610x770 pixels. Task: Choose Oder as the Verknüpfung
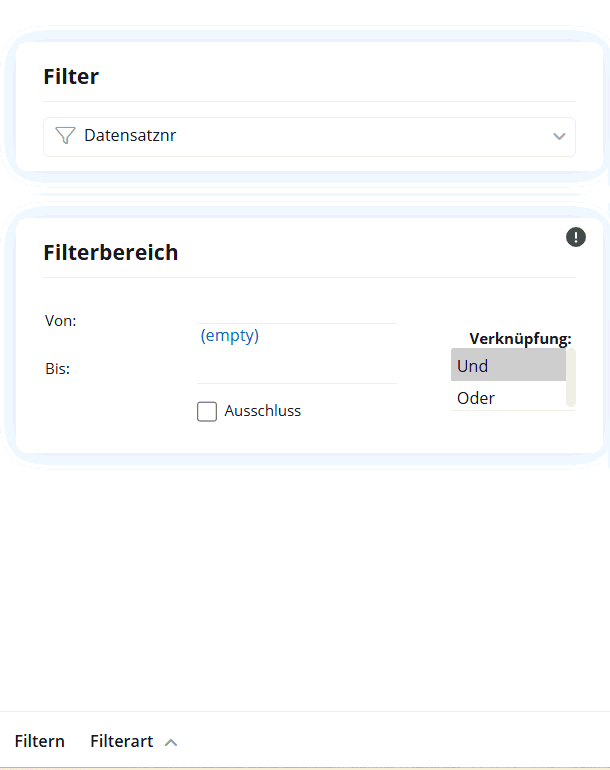508,397
